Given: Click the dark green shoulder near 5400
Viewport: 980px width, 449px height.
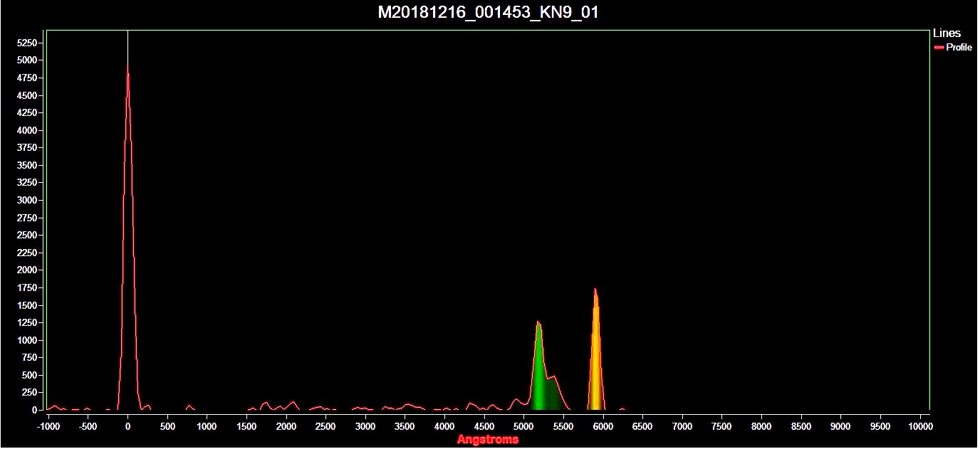Looking at the screenshot, I should pos(553,395).
